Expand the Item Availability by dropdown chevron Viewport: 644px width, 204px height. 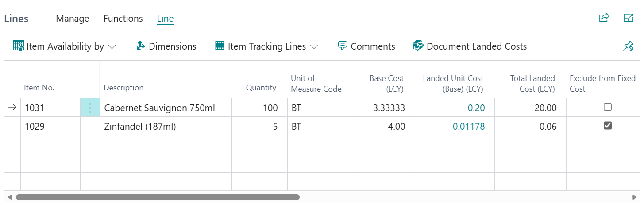(112, 46)
